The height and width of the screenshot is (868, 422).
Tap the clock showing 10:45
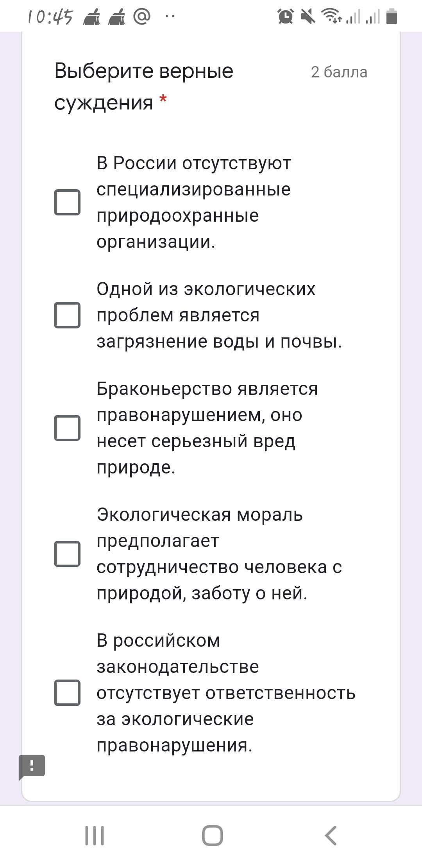tap(50, 17)
